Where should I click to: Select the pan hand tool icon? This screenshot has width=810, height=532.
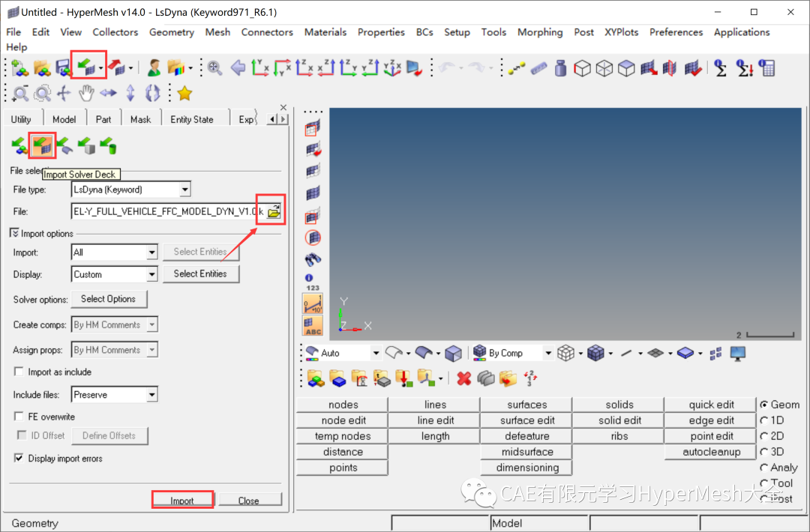coord(85,93)
